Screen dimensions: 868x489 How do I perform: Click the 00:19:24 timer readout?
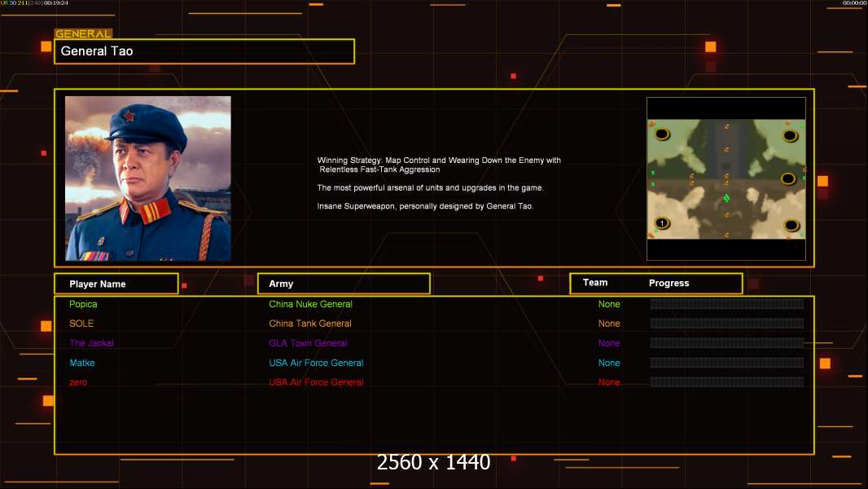coord(56,2)
